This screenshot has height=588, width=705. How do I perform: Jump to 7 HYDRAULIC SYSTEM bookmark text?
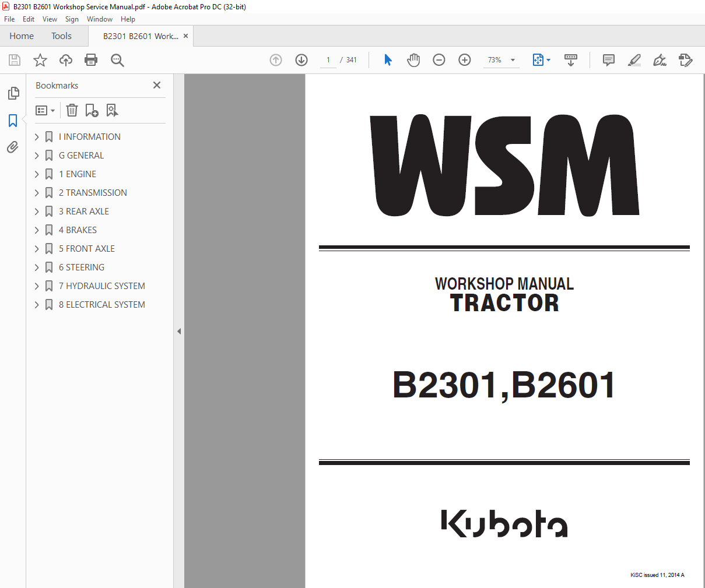point(102,286)
